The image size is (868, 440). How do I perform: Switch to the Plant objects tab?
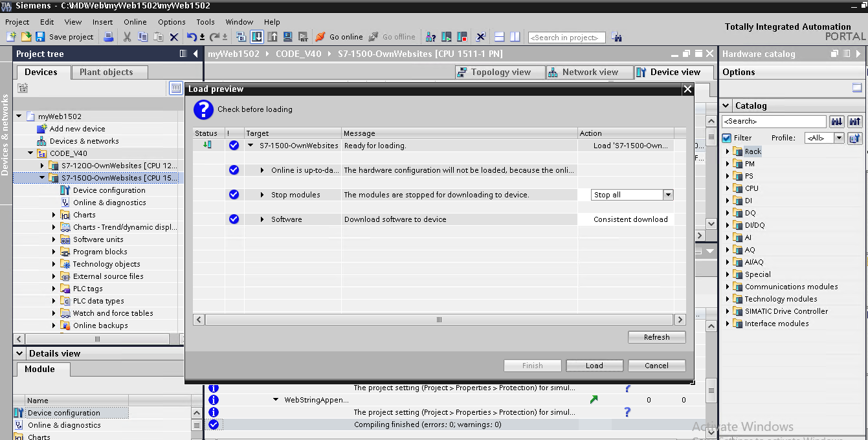pyautogui.click(x=106, y=72)
